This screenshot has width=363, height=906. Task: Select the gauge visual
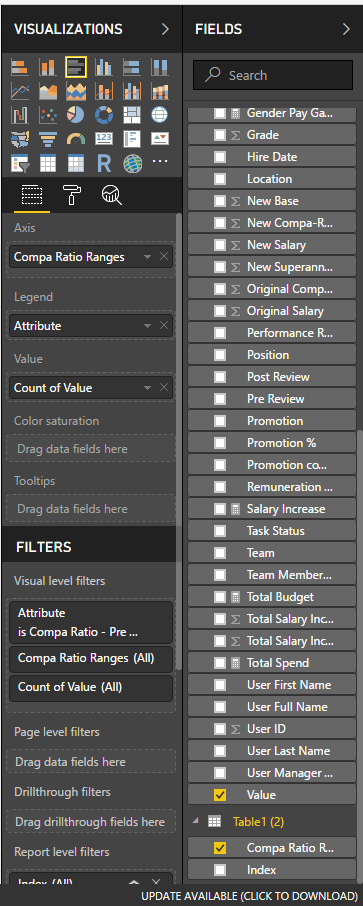(76, 139)
